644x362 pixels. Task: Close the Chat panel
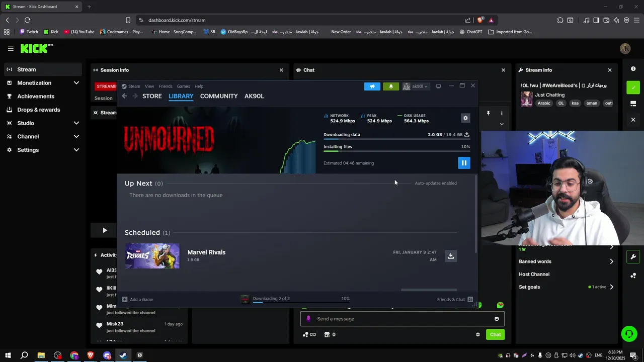pyautogui.click(x=503, y=70)
